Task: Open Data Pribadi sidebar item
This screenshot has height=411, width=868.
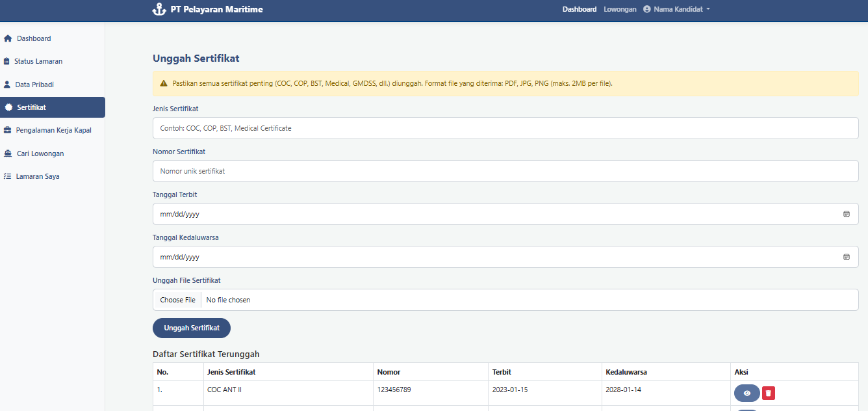Action: (x=34, y=85)
